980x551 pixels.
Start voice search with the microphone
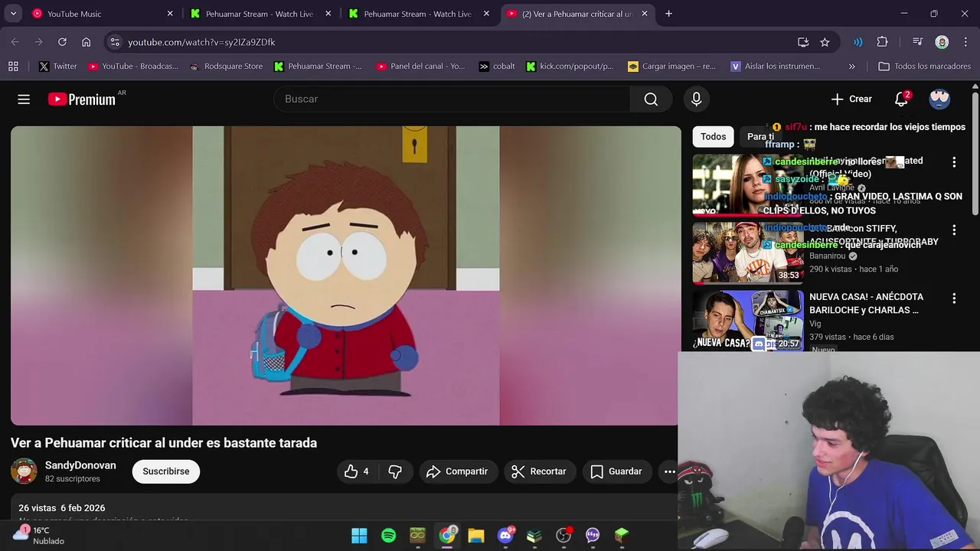pyautogui.click(x=696, y=99)
